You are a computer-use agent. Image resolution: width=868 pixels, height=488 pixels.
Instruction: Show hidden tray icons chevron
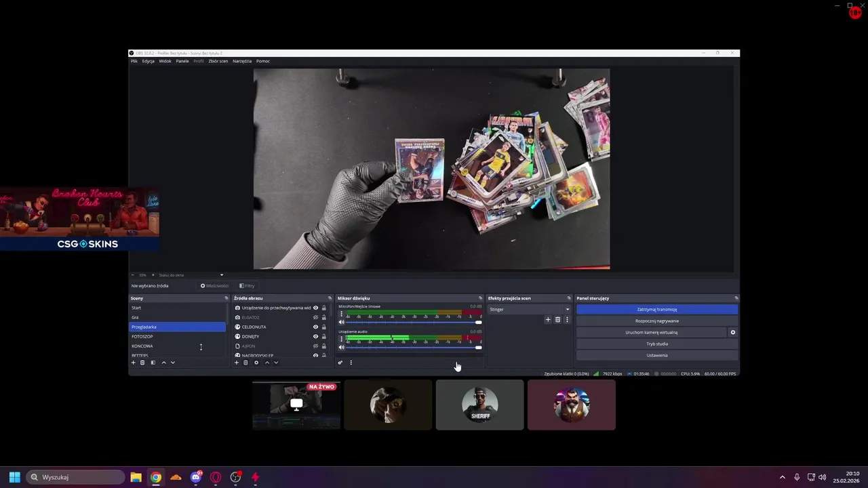click(782, 477)
